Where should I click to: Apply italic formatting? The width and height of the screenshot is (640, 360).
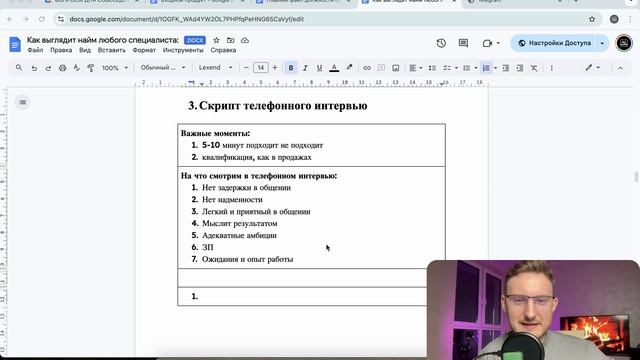pyautogui.click(x=305, y=68)
